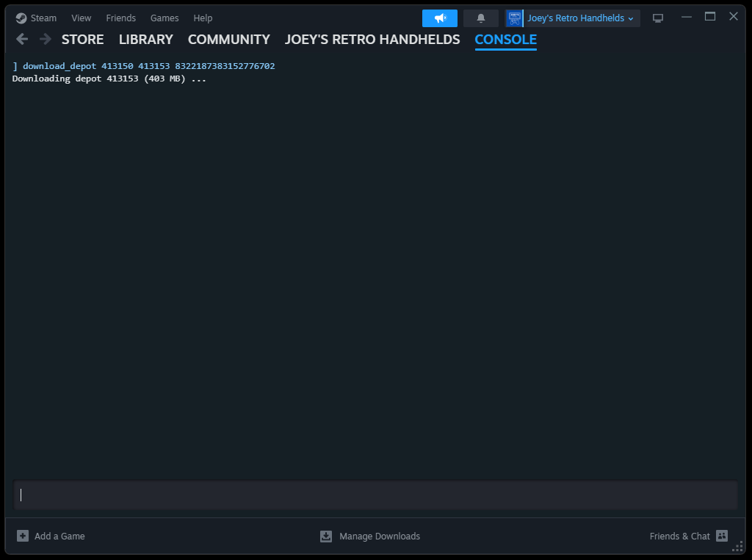The width and height of the screenshot is (752, 560).
Task: Expand Joey's Retro Handhelds account dropdown
Action: pyautogui.click(x=580, y=18)
